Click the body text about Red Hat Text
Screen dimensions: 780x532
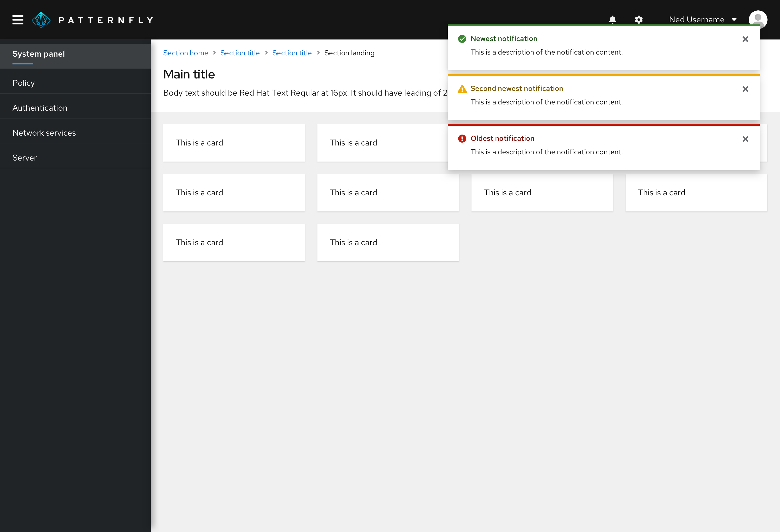305,93
